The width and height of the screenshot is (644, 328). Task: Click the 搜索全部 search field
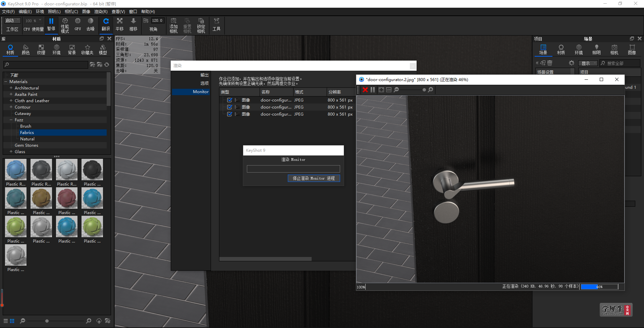[x=620, y=63]
